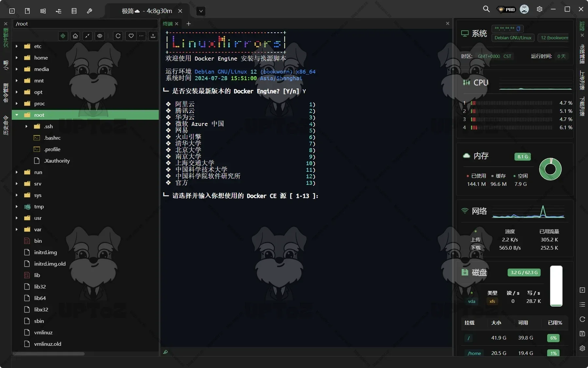
Task: Open the session tabs dropdown chevron
Action: coord(201,11)
